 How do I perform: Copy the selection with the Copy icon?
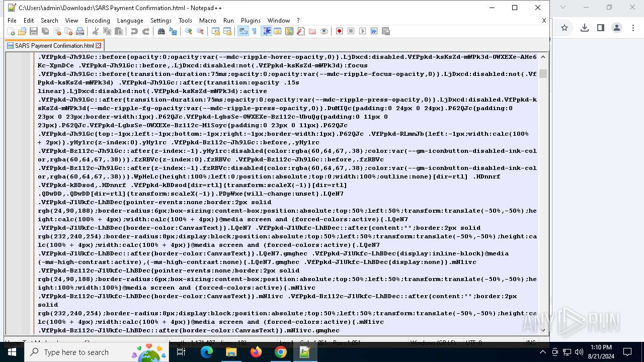[107, 31]
